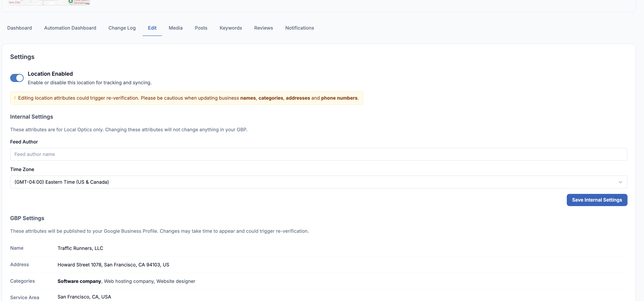
Task: Go to the Change Log tab
Action: (x=122, y=28)
